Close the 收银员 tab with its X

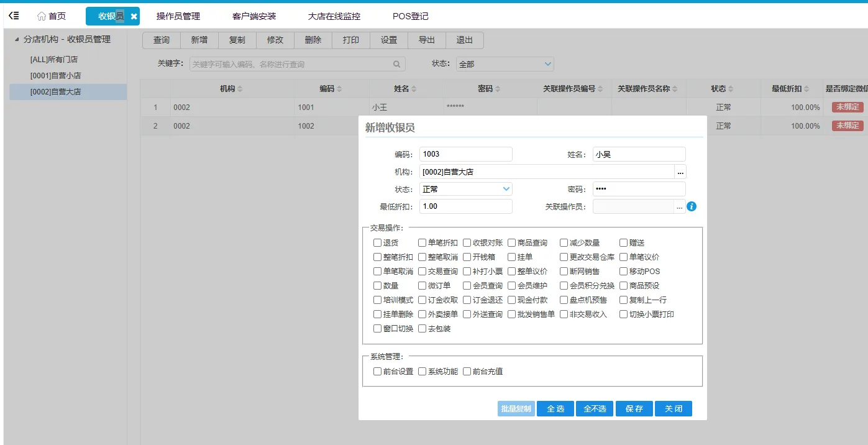coord(134,16)
